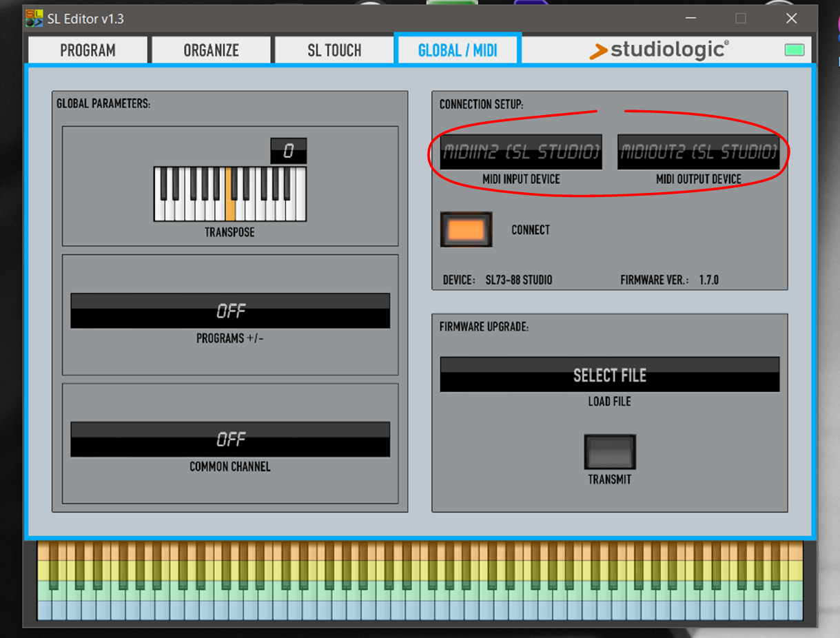
Task: Open the COMMON CHANNEL OFF selector
Action: click(x=230, y=439)
